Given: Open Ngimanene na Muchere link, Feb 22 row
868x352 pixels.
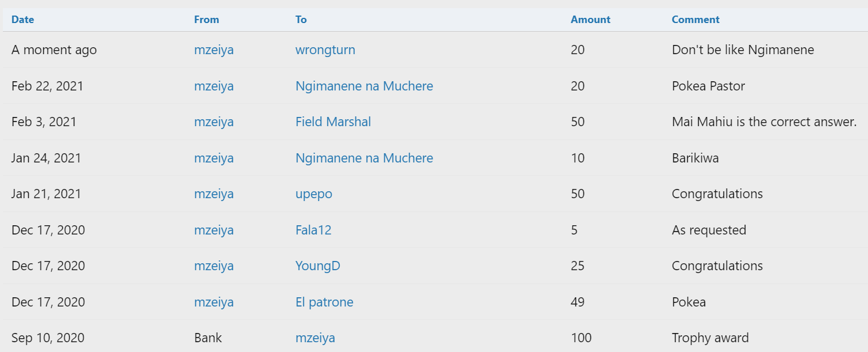Looking at the screenshot, I should tap(364, 86).
